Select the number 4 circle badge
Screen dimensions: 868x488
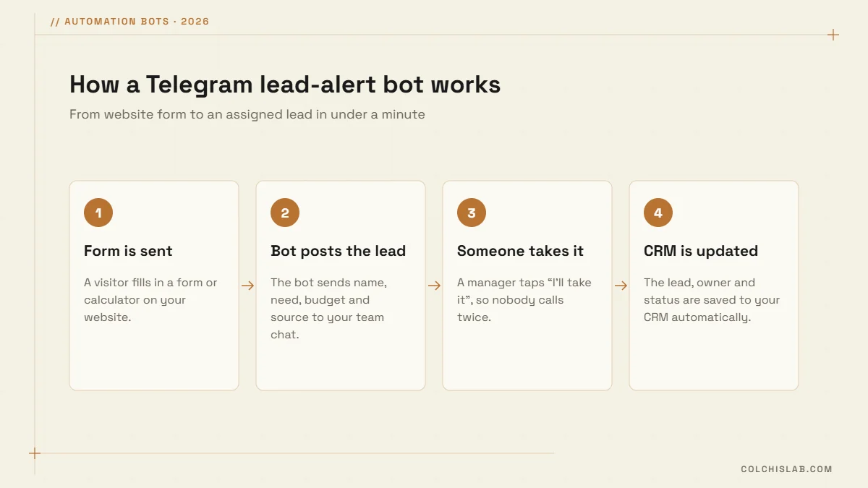(x=658, y=213)
